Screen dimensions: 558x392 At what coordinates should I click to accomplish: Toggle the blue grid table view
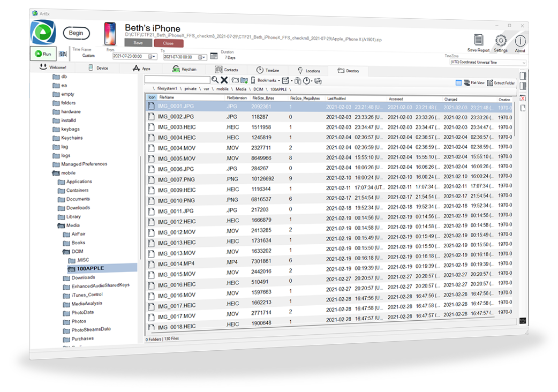pos(458,82)
